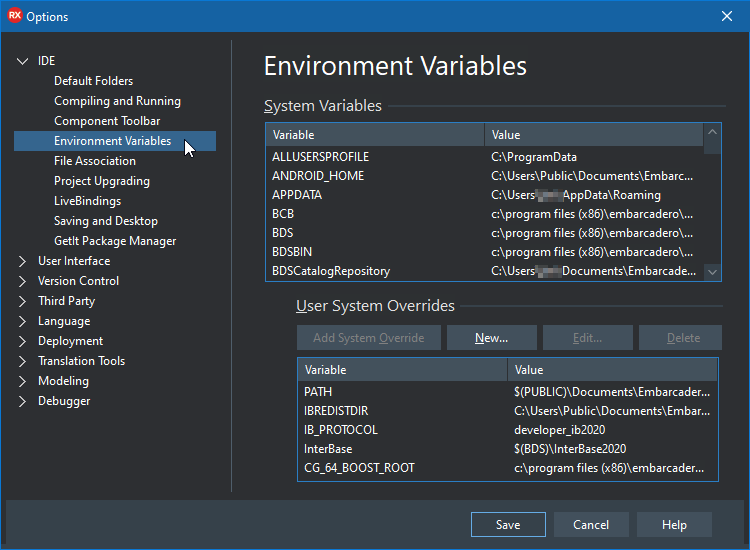Viewport: 750px width, 550px height.
Task: Cancel the Options dialog
Action: pos(591,525)
